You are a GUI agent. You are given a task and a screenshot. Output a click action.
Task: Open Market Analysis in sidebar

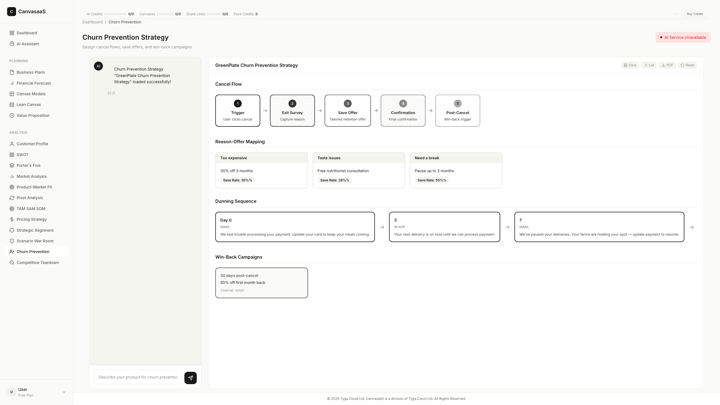pos(37,176)
